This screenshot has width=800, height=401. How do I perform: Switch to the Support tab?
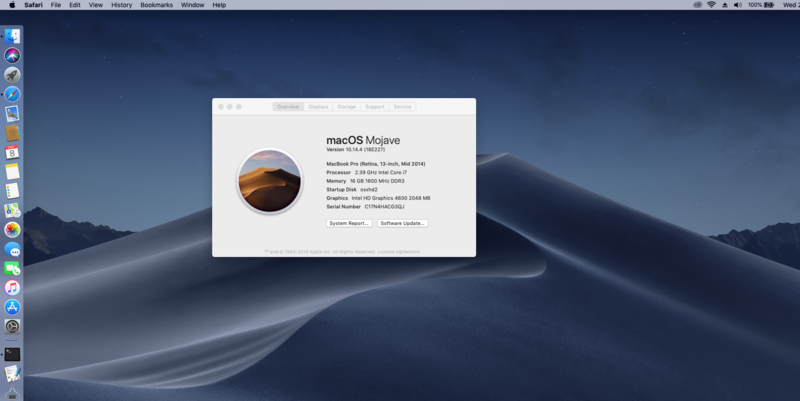pyautogui.click(x=375, y=107)
